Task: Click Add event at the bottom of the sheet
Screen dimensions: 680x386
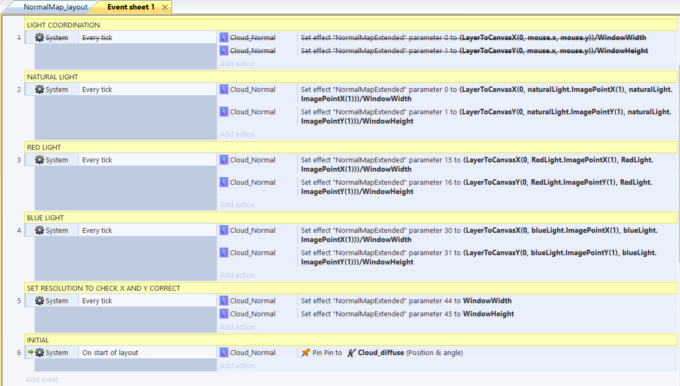Action: coord(42,379)
